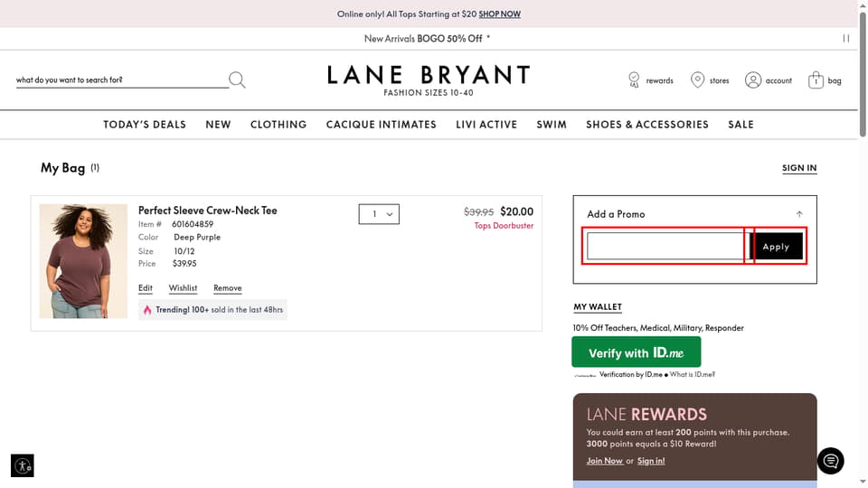Viewport: 868px width, 488px height.
Task: Click Verify with ID.me button
Action: 636,352
